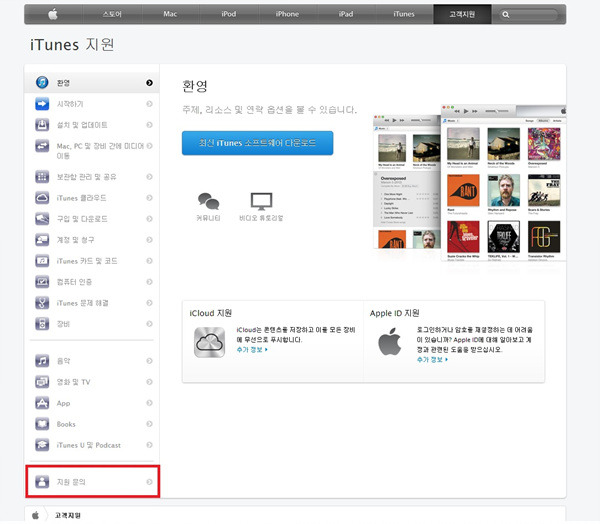The image size is (600, 524).
Task: Select the Books sidebar label
Action: pyautogui.click(x=66, y=424)
